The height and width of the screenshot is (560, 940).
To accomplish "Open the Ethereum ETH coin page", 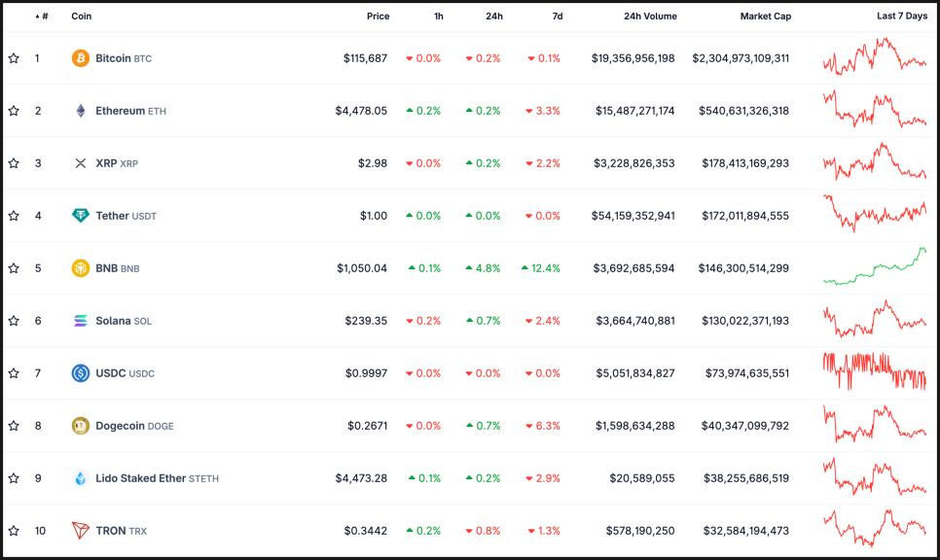I will point(130,111).
